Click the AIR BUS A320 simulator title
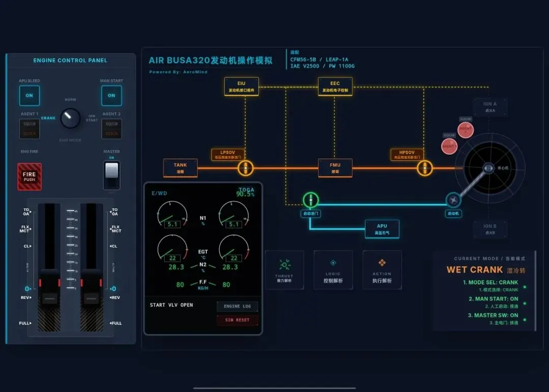The height and width of the screenshot is (392, 549). tap(211, 61)
